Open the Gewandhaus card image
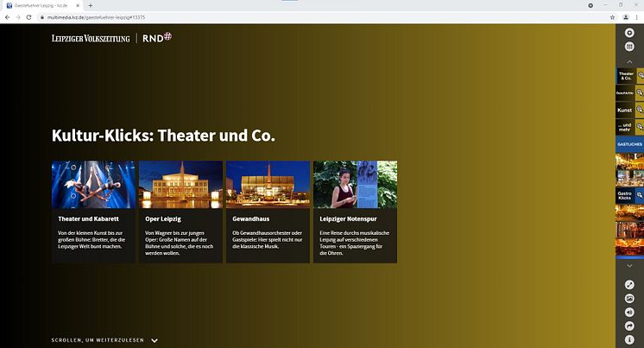The height and width of the screenshot is (348, 644). [268, 185]
